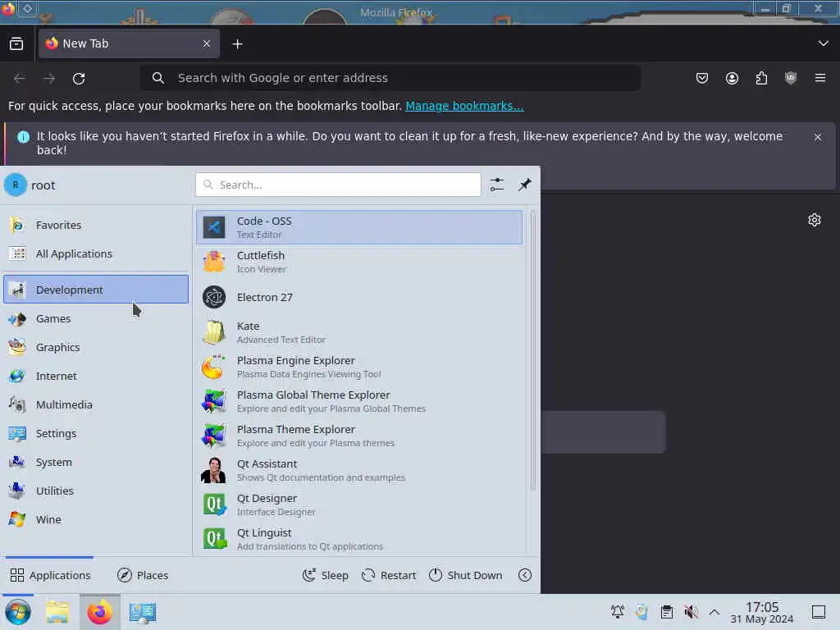This screenshot has height=630, width=840.
Task: Switch to the Applications tab
Action: (50, 575)
